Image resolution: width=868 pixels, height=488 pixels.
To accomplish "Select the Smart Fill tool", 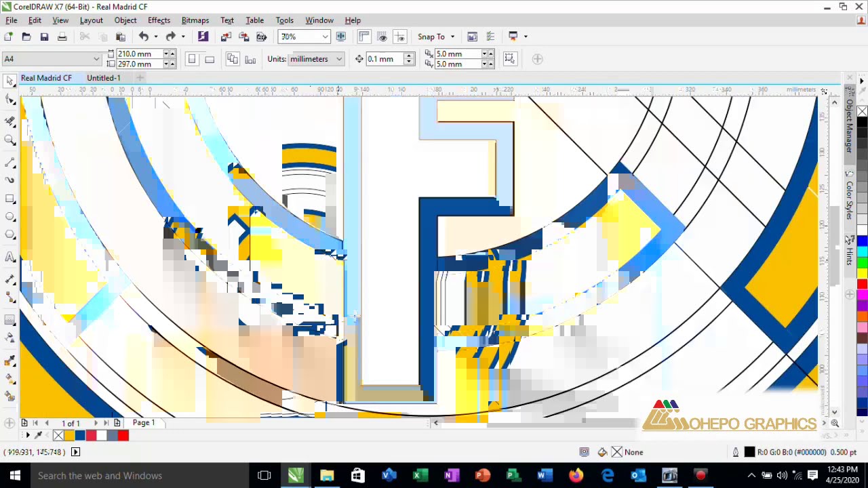I will [10, 396].
